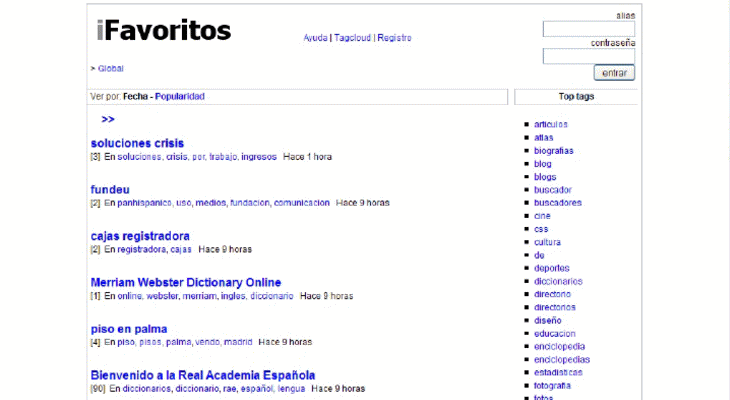
Task: Select the panhispanico tag under fundeu
Action: coord(144,203)
